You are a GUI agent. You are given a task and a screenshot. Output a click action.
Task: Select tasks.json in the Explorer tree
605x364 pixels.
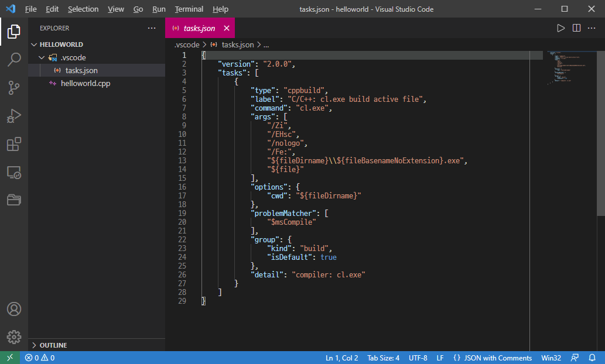[97, 70]
